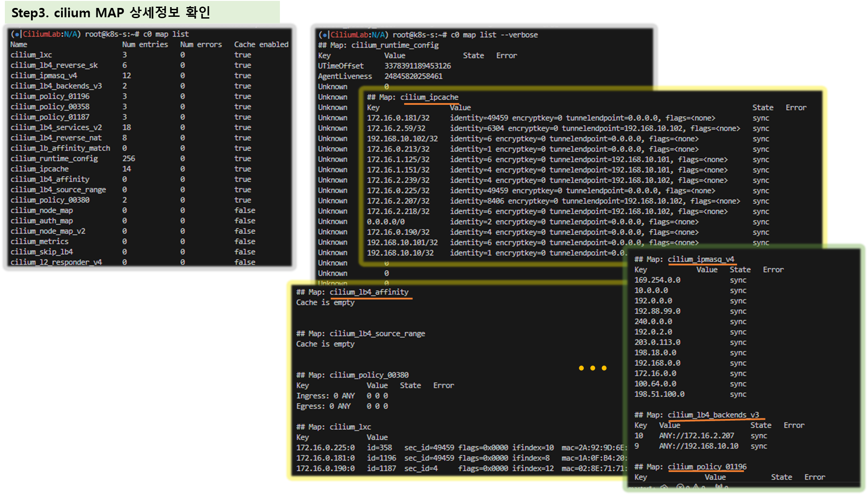This screenshot has height=495, width=868.
Task: Click the warnings triangle icon in status bar
Action: coord(696,487)
